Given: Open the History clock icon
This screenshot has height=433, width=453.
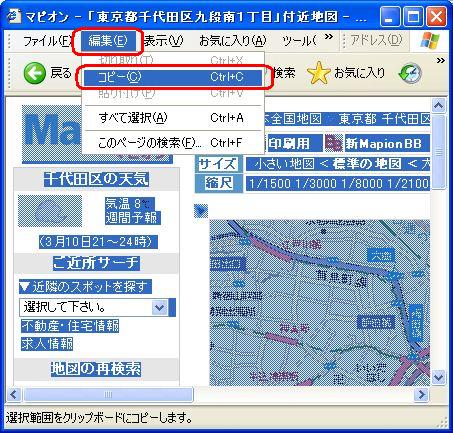Looking at the screenshot, I should 410,73.
